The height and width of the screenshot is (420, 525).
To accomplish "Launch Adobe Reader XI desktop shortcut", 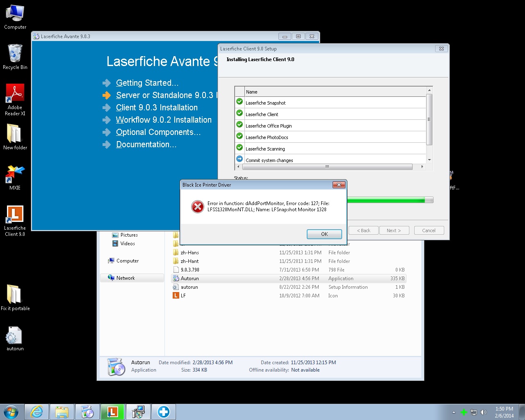I will 15,100.
